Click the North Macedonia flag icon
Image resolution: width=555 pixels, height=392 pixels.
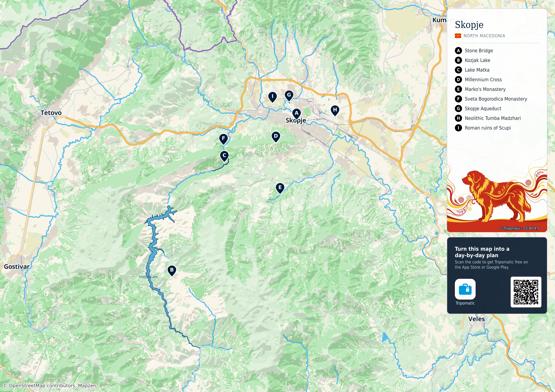458,36
